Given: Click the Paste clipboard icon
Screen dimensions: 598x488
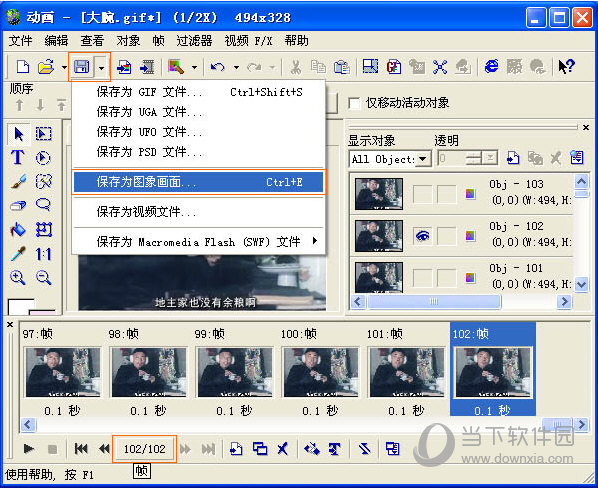Looking at the screenshot, I should [342, 67].
